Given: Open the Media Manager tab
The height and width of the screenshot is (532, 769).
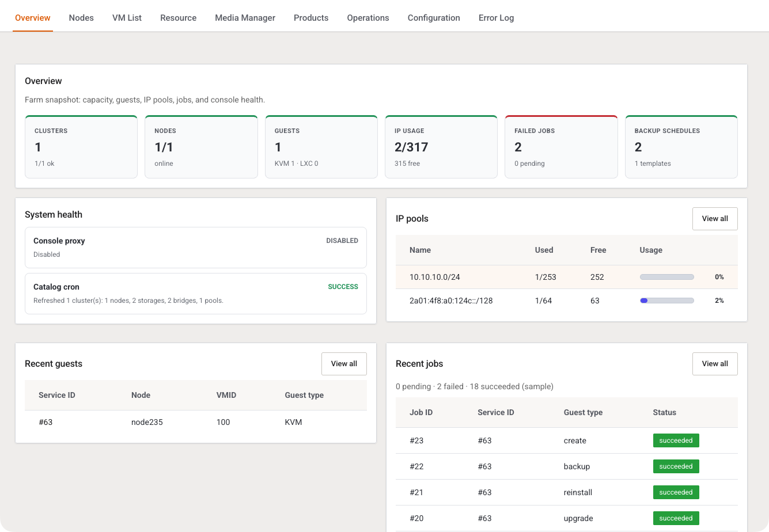Looking at the screenshot, I should [245, 18].
